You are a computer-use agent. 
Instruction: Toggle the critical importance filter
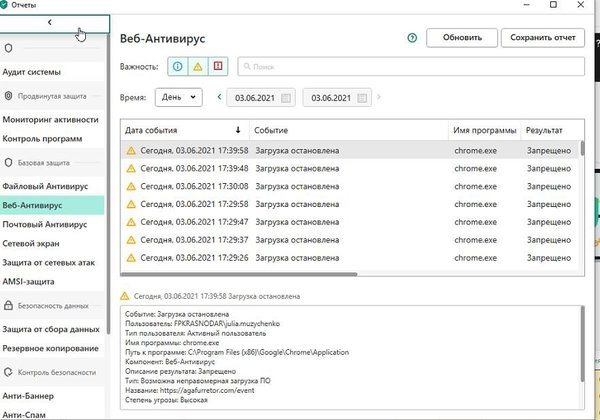tap(218, 67)
